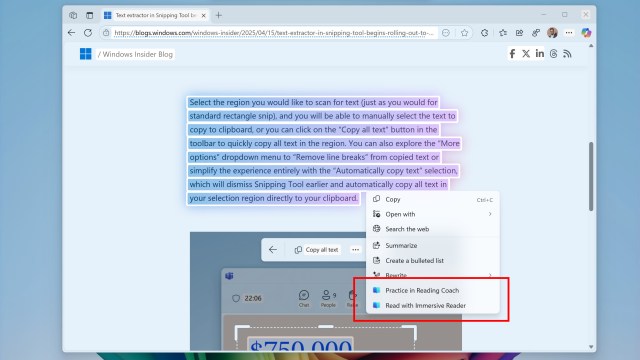Choose Read with Immersive Reader

point(433,305)
